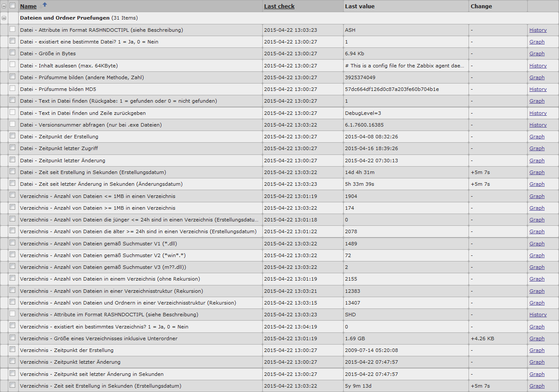Open Graph for Suchmuster V1 (*.dll) row
The width and height of the screenshot is (559, 392).
(537, 244)
